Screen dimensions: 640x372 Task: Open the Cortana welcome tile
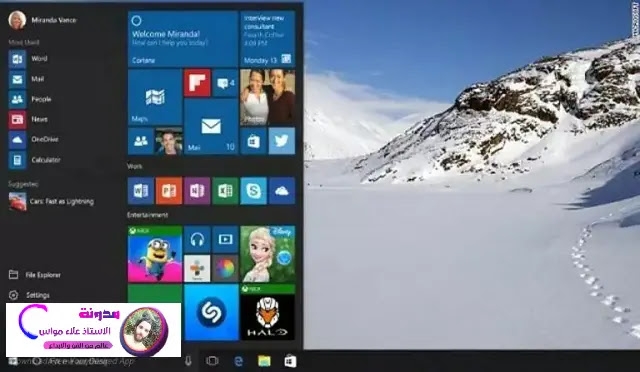(182, 39)
